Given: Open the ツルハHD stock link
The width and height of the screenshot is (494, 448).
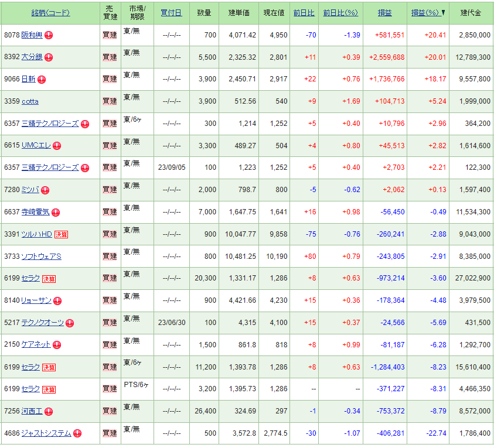Looking at the screenshot, I should click(x=36, y=234).
